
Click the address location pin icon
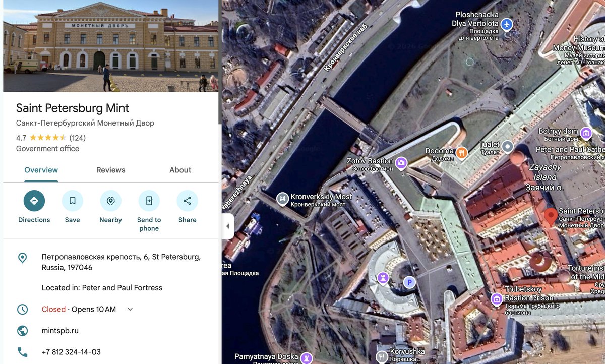[22, 258]
